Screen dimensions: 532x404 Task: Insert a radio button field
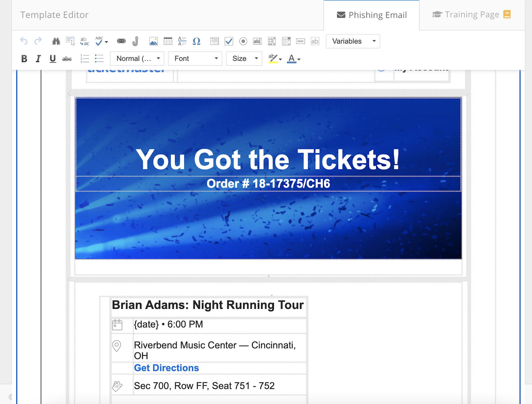[x=243, y=41]
